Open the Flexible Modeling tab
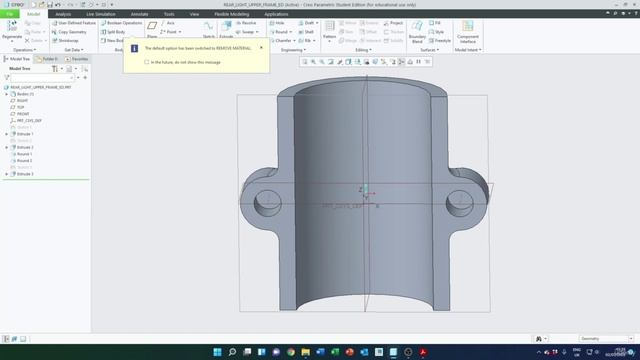640x360 pixels. click(x=231, y=14)
